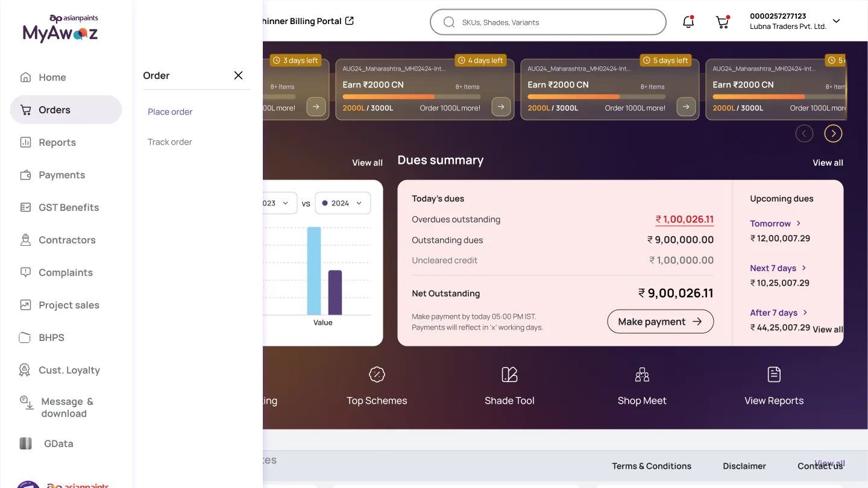The image size is (868, 488).
Task: Expand Tomorrow upcoming dues
Action: [775, 224]
